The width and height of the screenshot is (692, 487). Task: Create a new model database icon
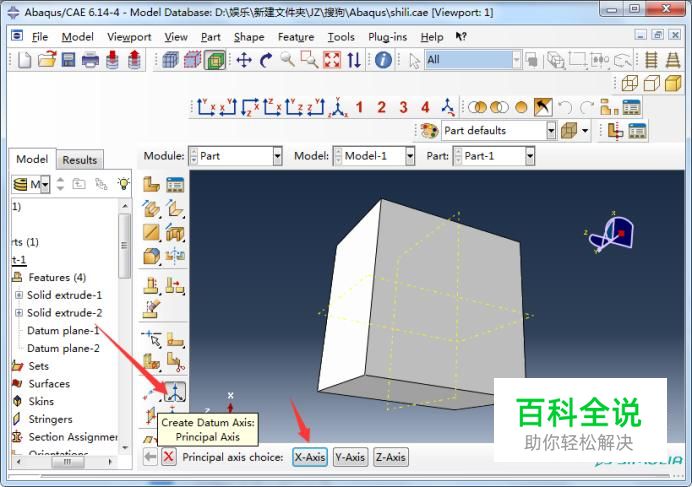point(25,60)
